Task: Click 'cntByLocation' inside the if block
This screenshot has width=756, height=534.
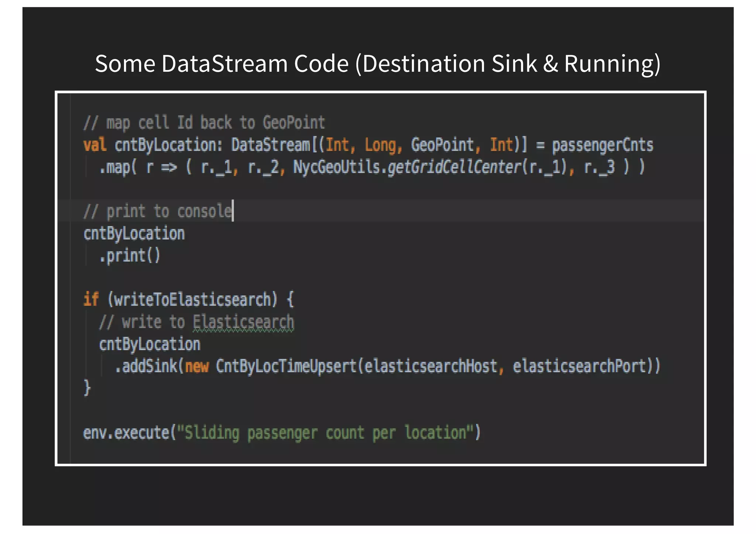Action: click(x=150, y=345)
